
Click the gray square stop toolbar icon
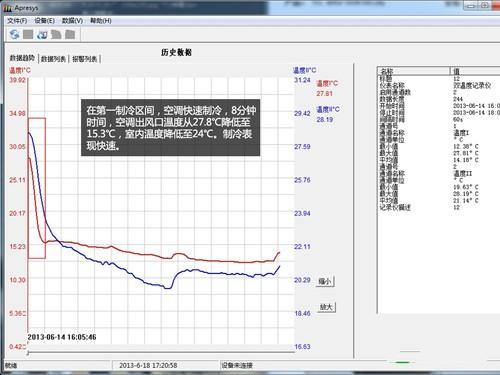pos(28,34)
